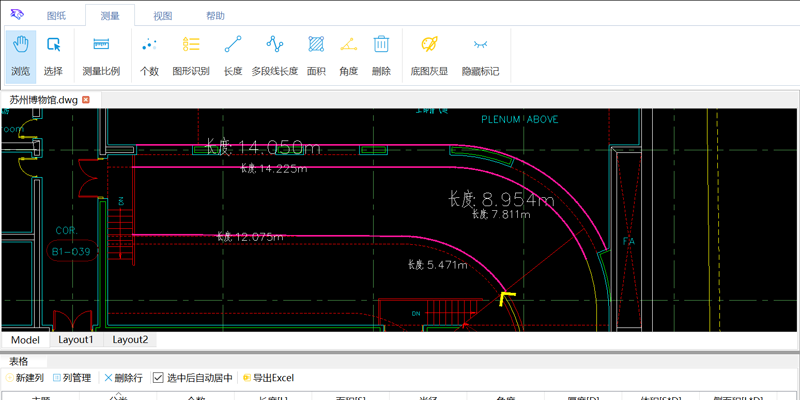Use the 角度 angle measurement tool
The image size is (800, 400).
(x=348, y=55)
